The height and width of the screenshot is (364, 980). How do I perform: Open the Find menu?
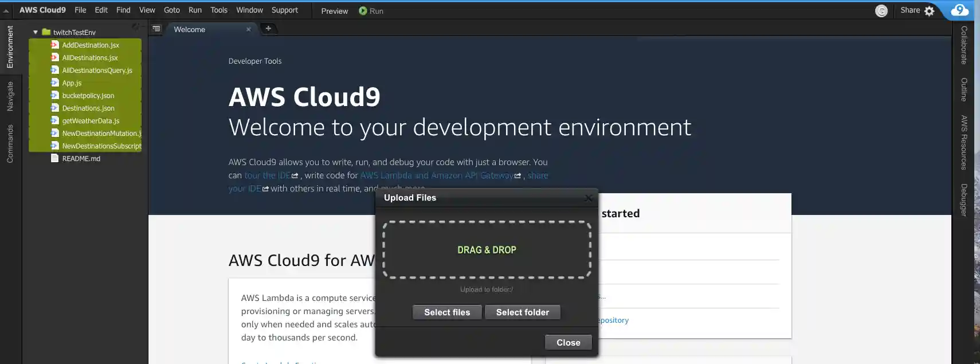click(123, 10)
